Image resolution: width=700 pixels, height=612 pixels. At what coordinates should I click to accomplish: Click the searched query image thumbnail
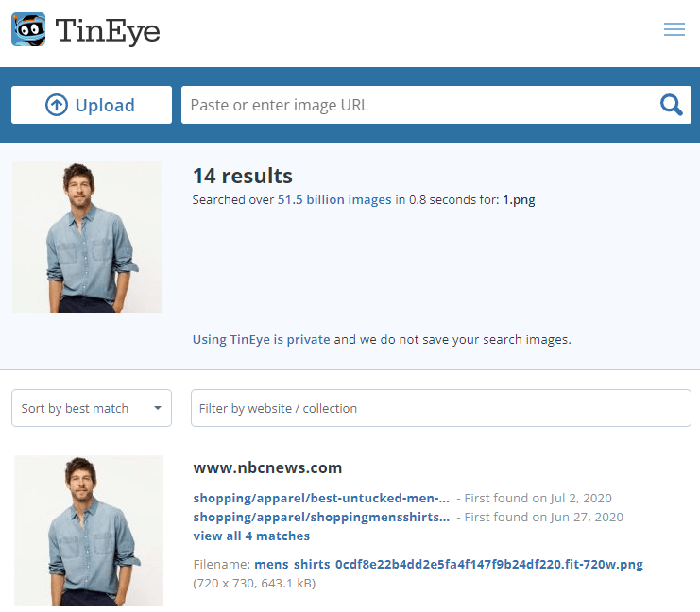[87, 237]
